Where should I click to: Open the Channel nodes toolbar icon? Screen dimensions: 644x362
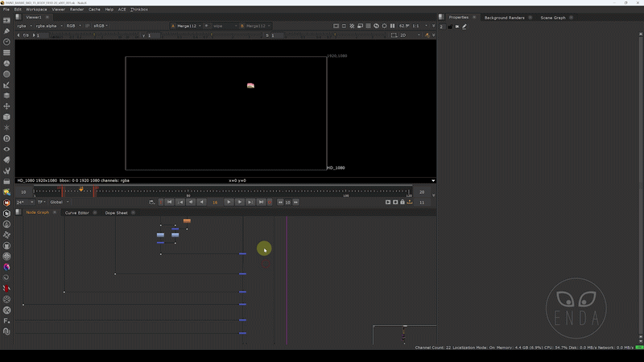coord(6,52)
